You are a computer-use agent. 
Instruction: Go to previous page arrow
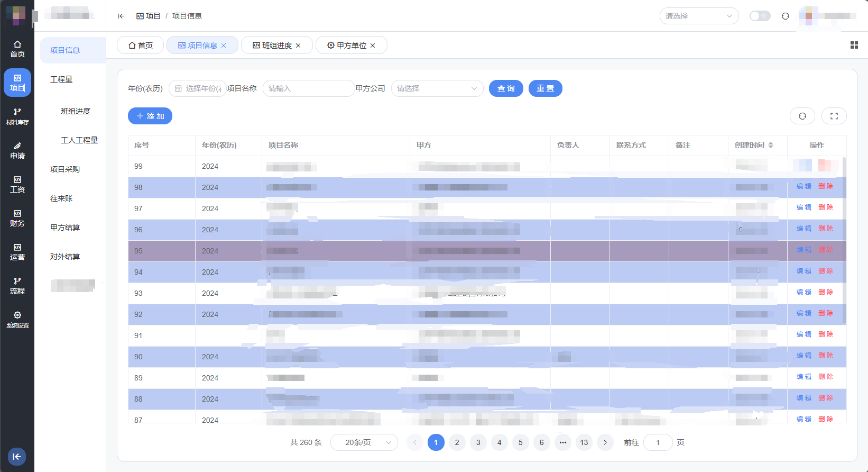(415, 442)
